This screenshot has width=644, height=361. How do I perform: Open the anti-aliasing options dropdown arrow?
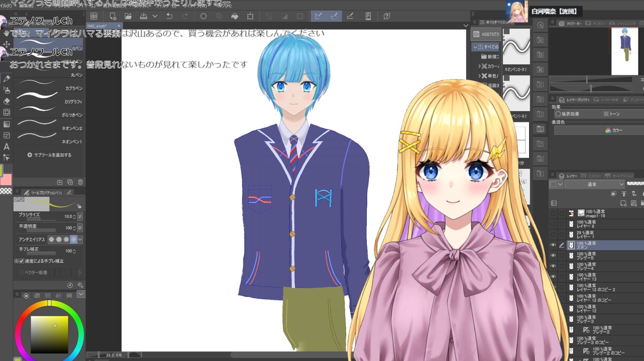(80, 240)
